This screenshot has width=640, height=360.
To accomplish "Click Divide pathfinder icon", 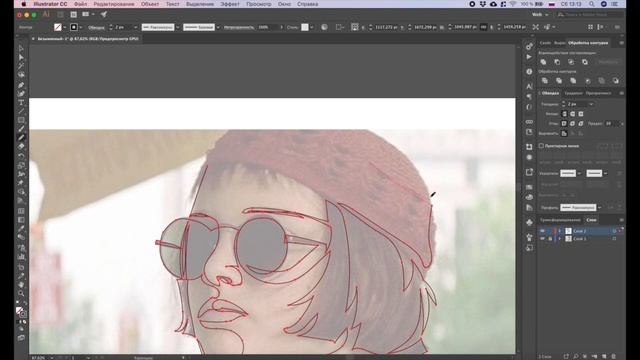I will pos(545,81).
